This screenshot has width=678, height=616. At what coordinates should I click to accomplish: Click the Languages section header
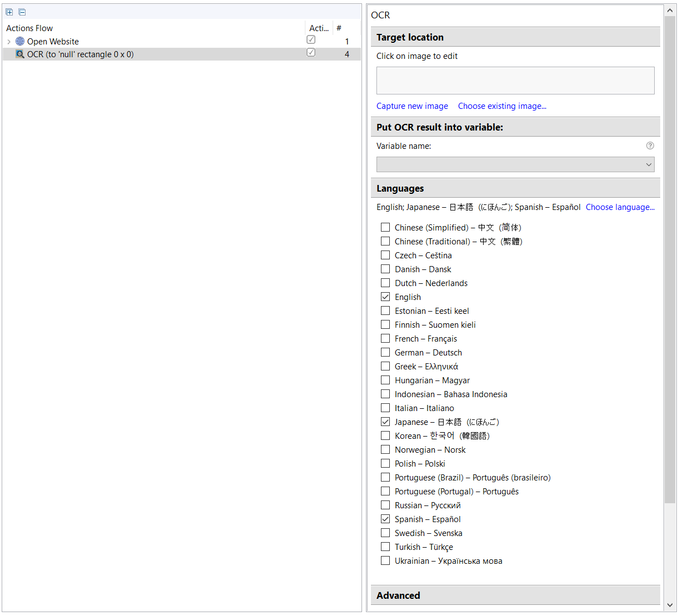(515, 188)
